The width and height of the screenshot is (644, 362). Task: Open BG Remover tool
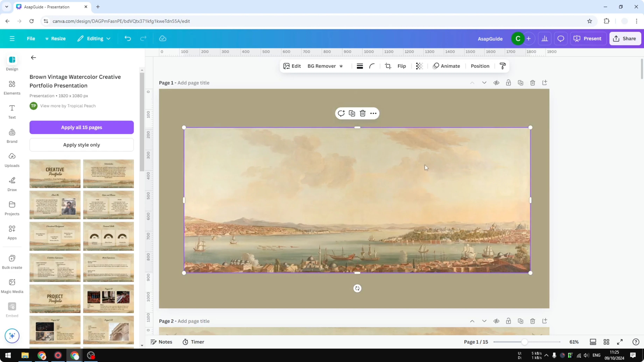click(325, 66)
